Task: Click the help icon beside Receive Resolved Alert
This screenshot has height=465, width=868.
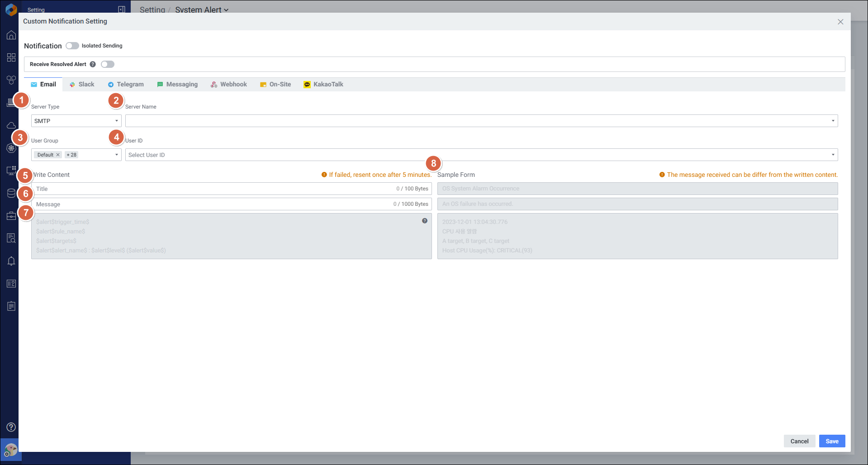Action: [x=93, y=64]
